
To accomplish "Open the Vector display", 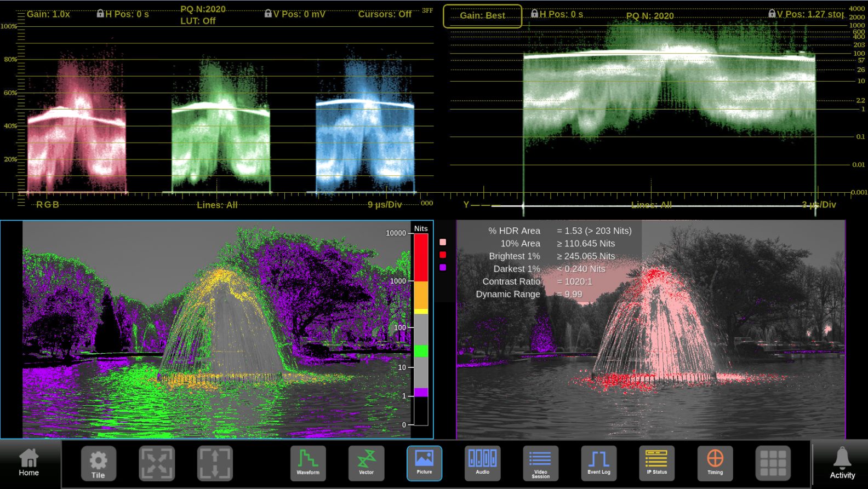I will point(366,463).
